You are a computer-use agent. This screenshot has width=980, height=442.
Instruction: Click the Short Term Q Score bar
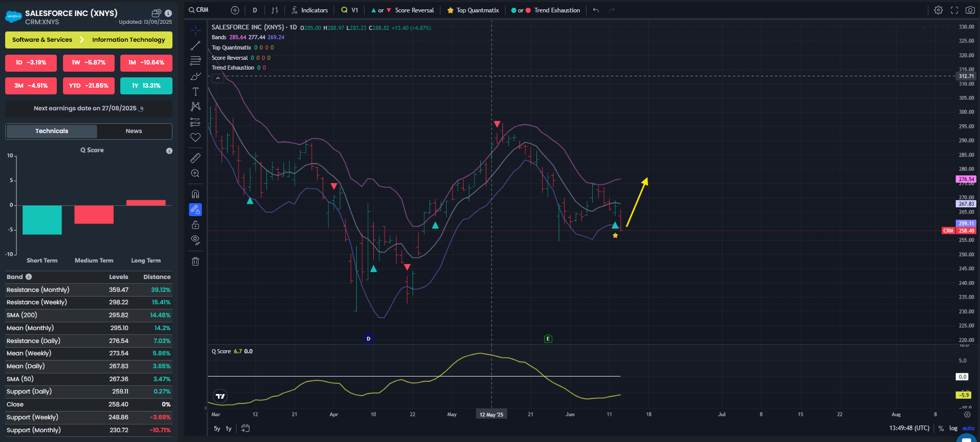tap(42, 220)
